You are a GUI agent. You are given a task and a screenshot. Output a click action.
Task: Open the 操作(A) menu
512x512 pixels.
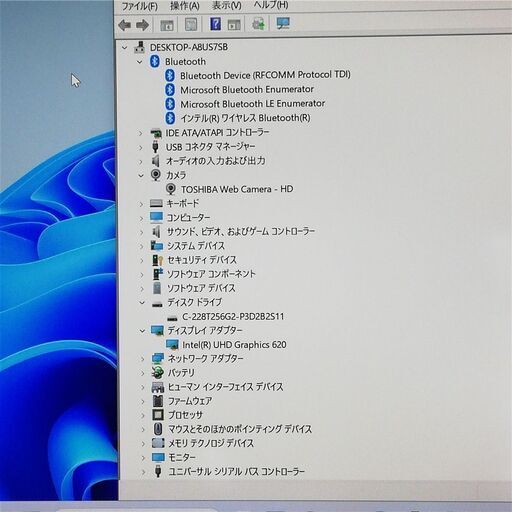tap(185, 6)
